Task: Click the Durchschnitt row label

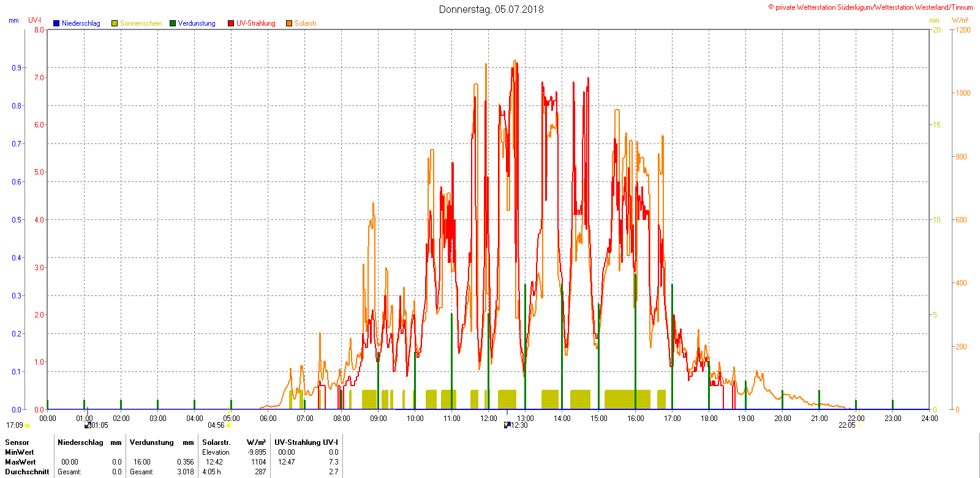Action: (27, 472)
